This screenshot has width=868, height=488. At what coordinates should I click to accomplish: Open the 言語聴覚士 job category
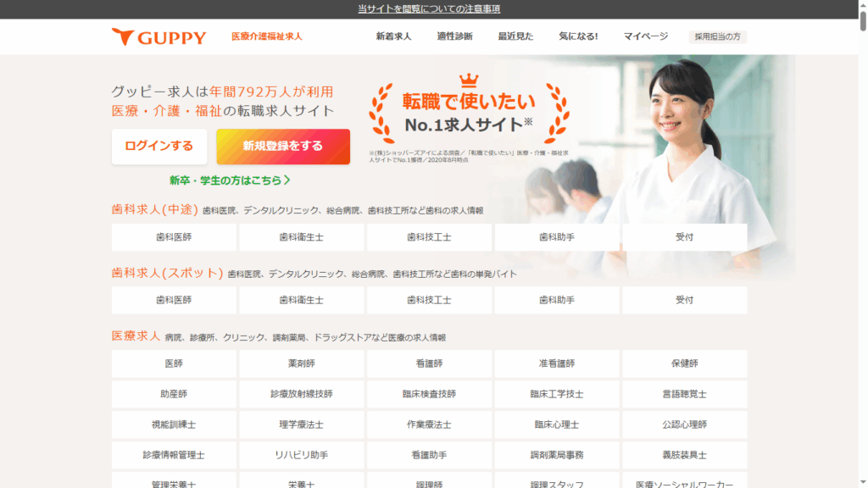(x=684, y=394)
